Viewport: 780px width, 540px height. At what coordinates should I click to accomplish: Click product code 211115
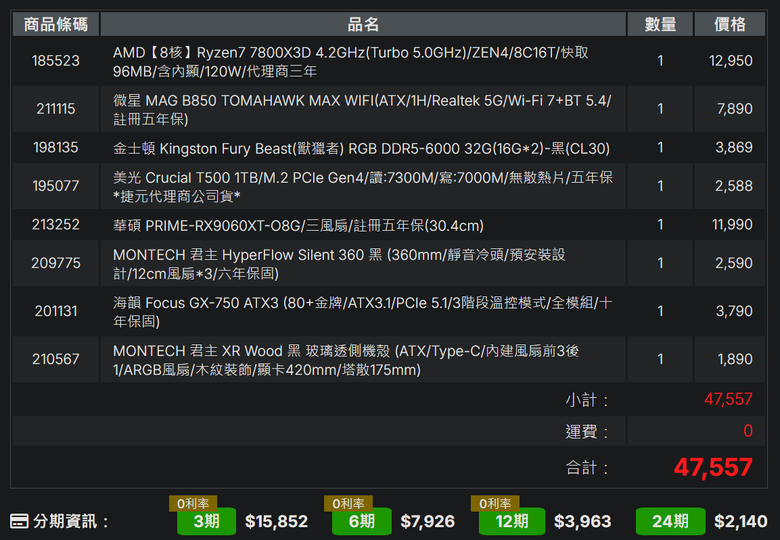(x=56, y=108)
